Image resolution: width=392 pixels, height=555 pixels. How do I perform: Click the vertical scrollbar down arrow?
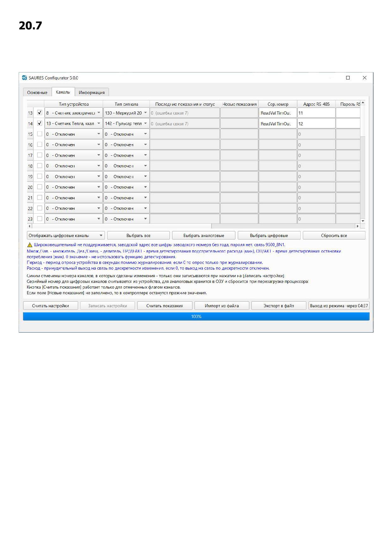(363, 221)
